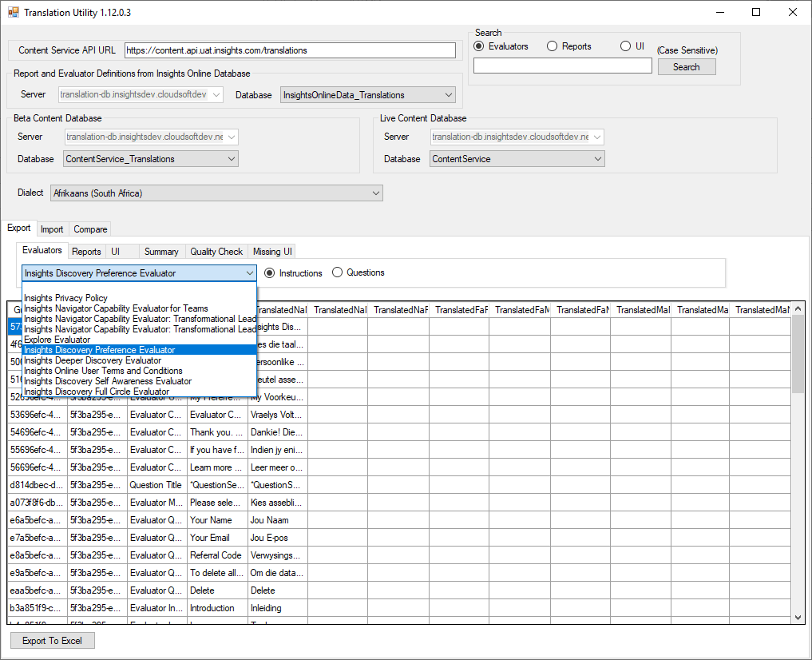The image size is (812, 660).
Task: Click into the search text field
Action: point(562,66)
